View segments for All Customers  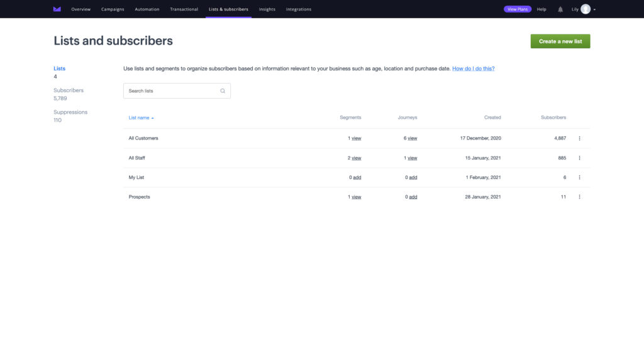tap(356, 138)
